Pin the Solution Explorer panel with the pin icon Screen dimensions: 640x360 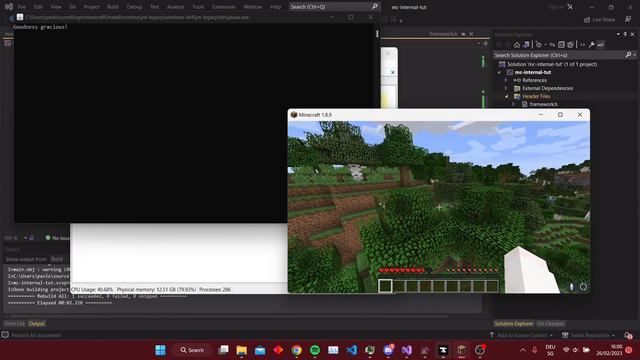[625, 34]
